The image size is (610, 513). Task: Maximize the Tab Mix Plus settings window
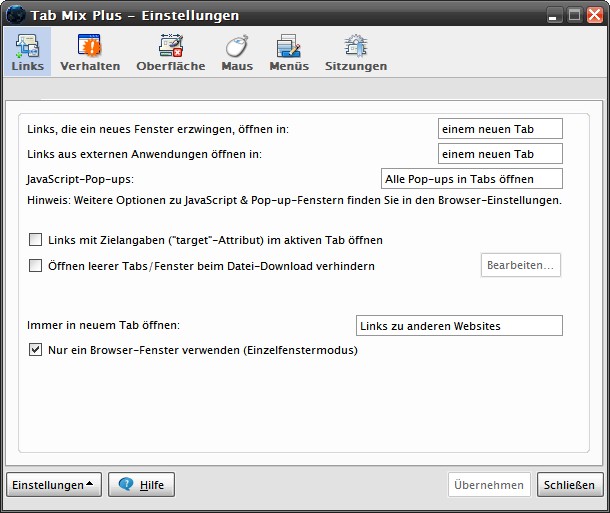pyautogui.click(x=574, y=15)
